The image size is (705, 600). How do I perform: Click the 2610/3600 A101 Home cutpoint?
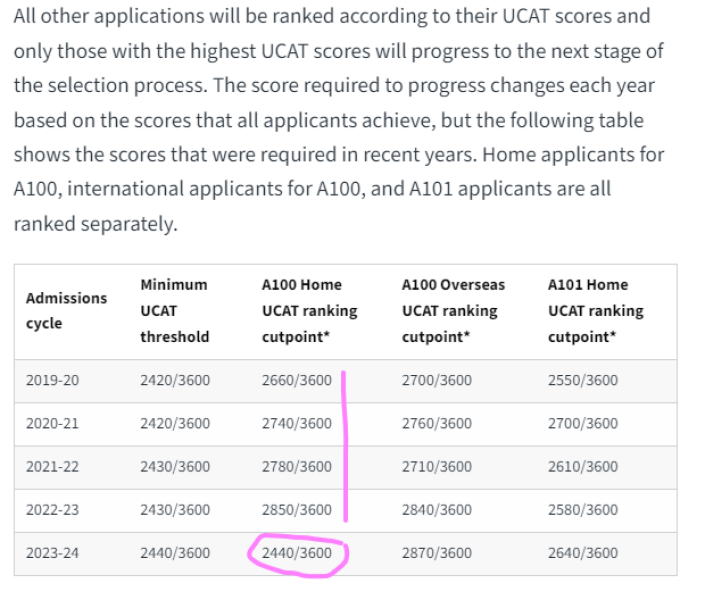point(583,467)
